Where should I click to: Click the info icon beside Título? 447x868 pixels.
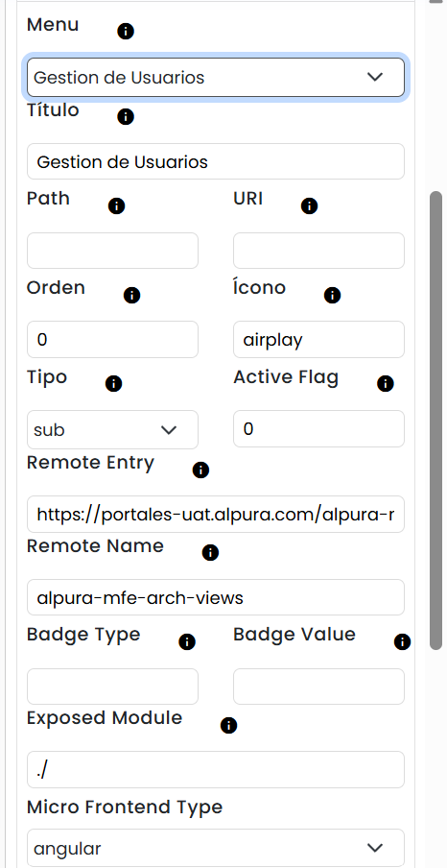[126, 117]
